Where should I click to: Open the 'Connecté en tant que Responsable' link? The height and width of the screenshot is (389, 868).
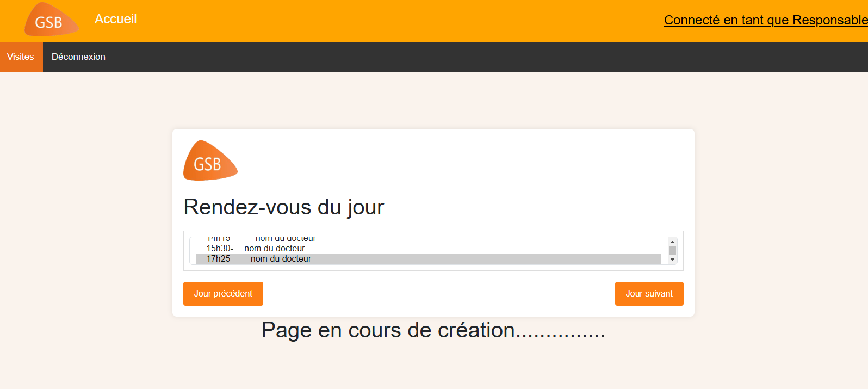[765, 20]
